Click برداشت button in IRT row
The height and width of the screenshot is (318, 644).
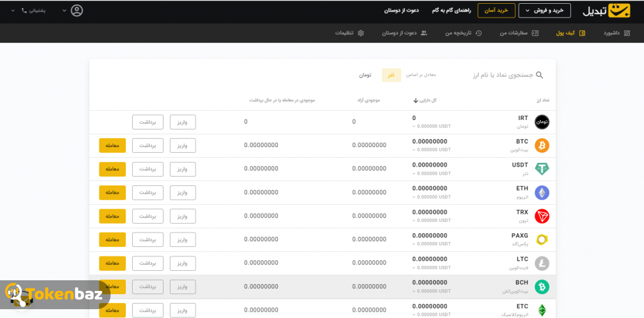147,122
